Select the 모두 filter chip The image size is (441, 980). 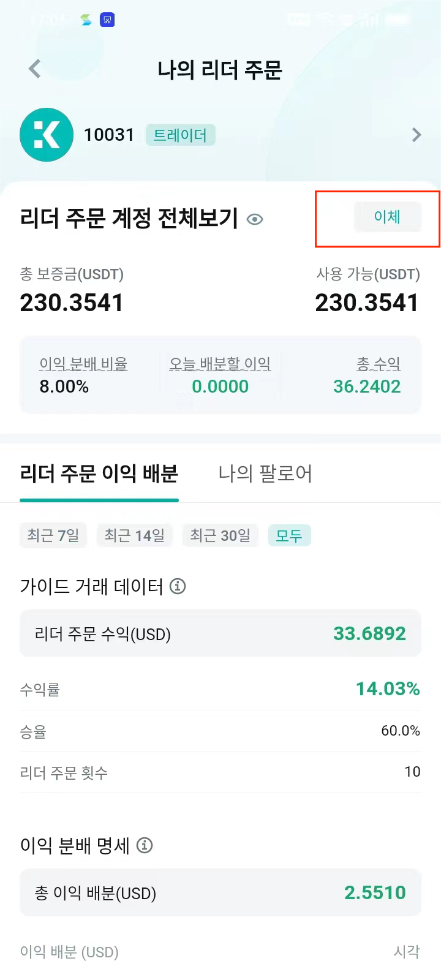(x=289, y=536)
